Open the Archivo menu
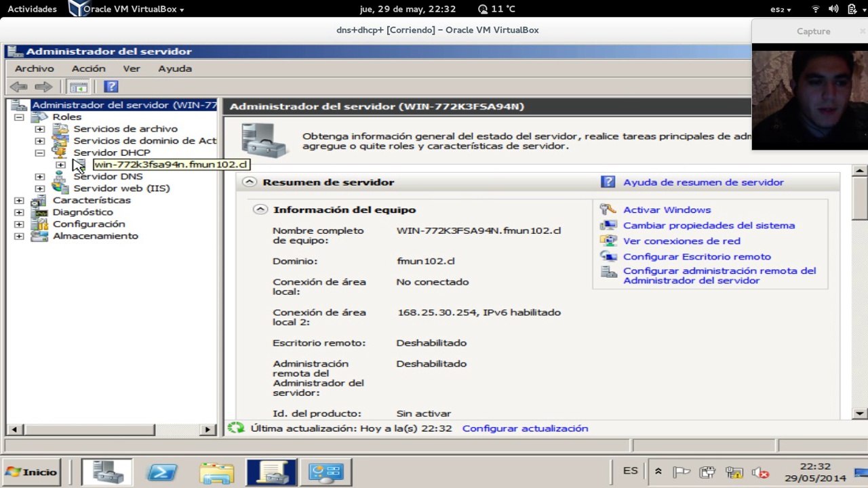Screen dimensions: 868x488 (x=35, y=68)
